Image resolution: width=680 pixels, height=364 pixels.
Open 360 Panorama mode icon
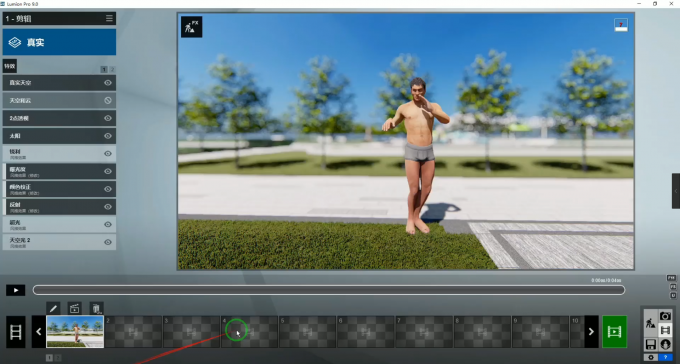click(665, 344)
